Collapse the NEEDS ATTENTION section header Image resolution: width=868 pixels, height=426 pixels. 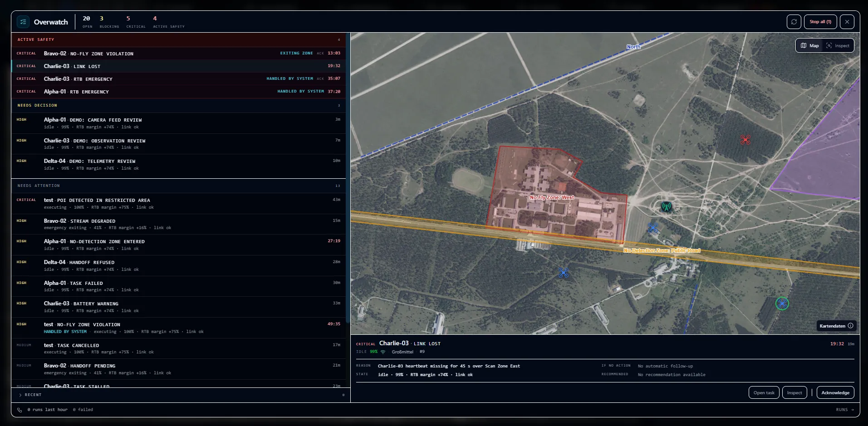(x=178, y=186)
